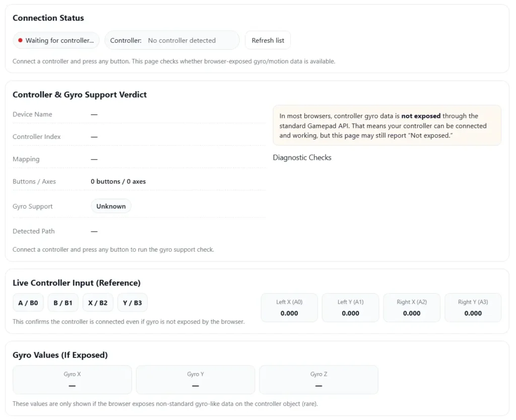Click the Y / B3 button indicator
Viewport: 516px width, 420px height.
point(133,303)
